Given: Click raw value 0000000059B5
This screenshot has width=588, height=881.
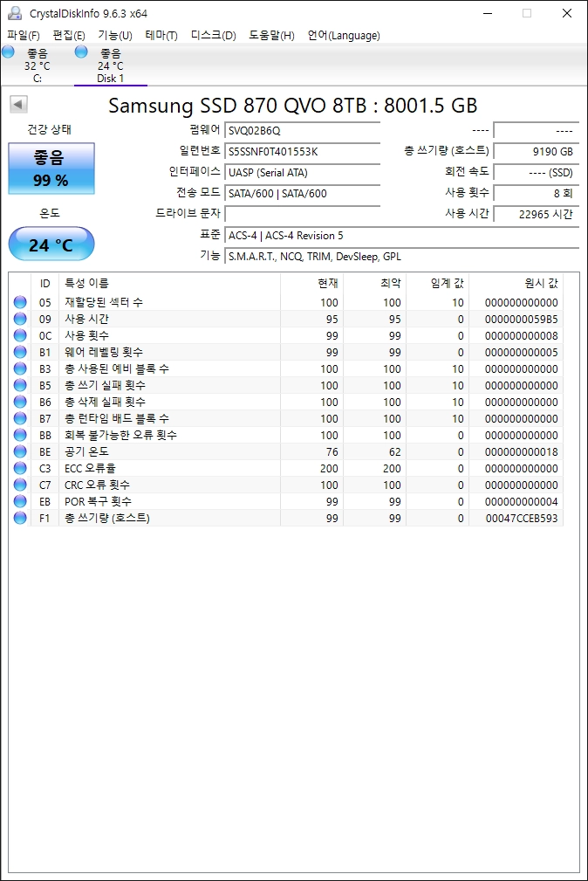Looking at the screenshot, I should [521, 320].
